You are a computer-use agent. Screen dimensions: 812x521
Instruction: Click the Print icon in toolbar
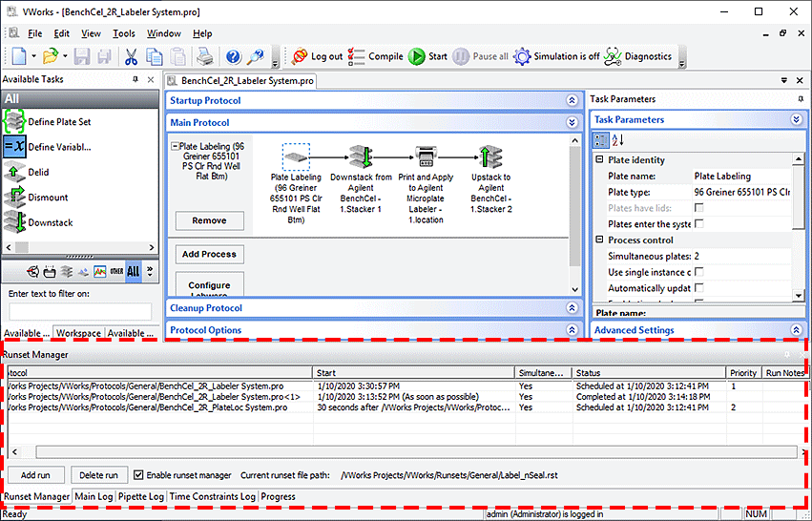pos(205,56)
